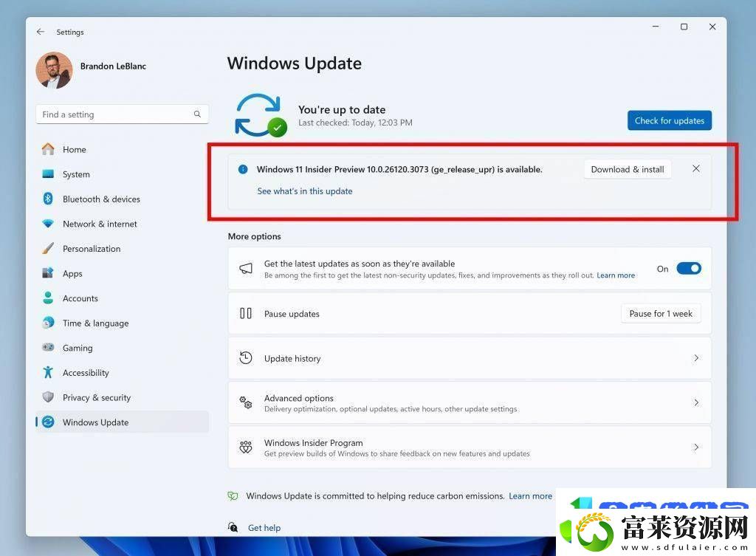Click the Accounts person icon
This screenshot has width=756, height=556.
click(x=48, y=298)
